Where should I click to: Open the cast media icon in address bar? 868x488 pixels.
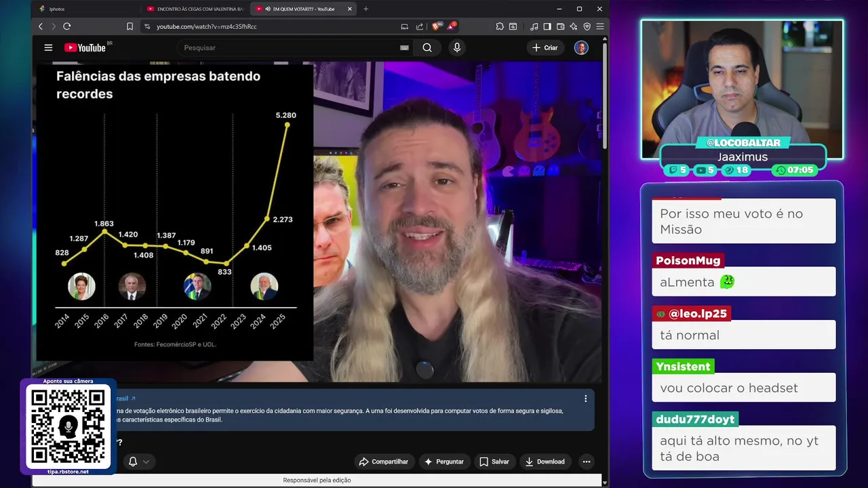point(405,26)
